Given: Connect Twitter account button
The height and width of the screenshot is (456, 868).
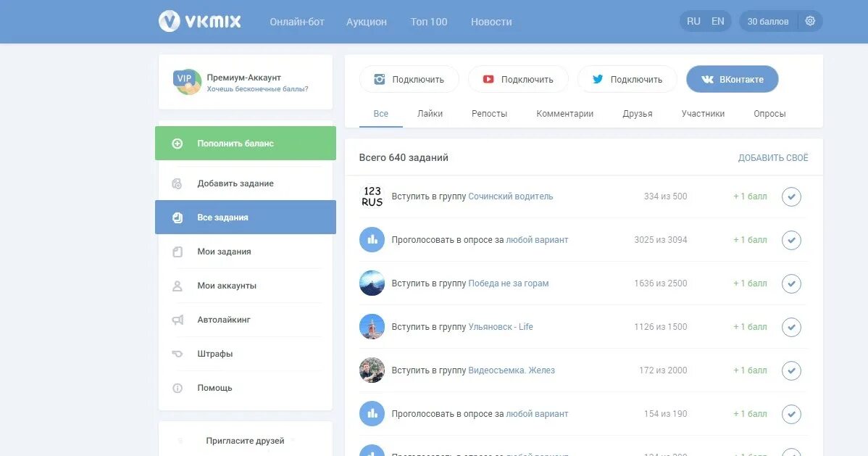Looking at the screenshot, I should tap(627, 79).
